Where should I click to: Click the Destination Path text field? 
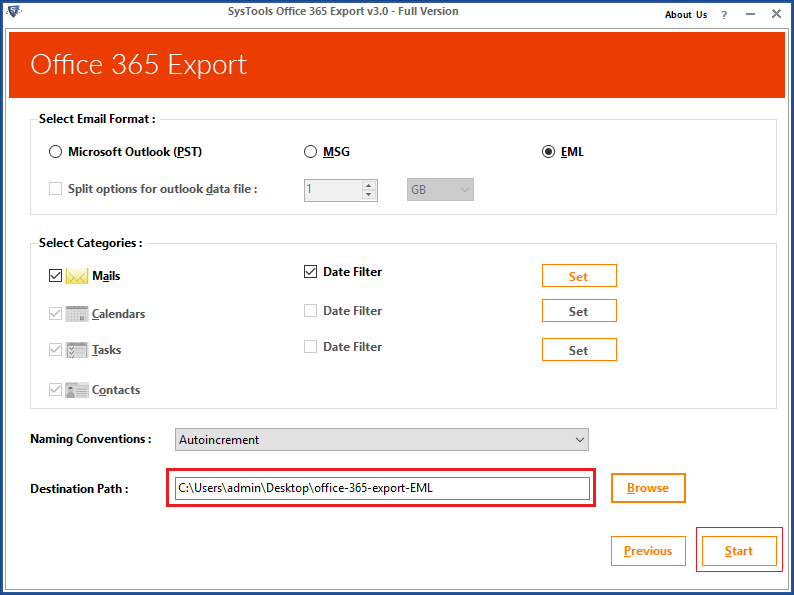pos(382,488)
